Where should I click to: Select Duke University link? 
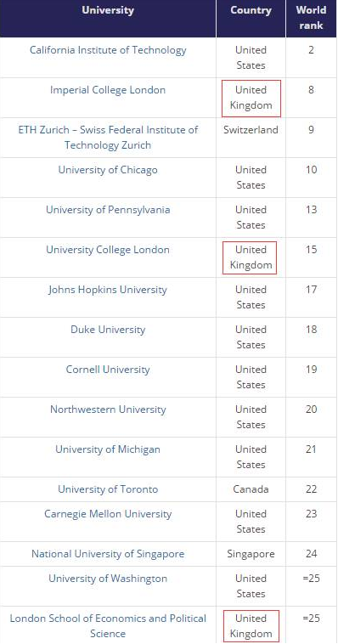[x=108, y=330]
